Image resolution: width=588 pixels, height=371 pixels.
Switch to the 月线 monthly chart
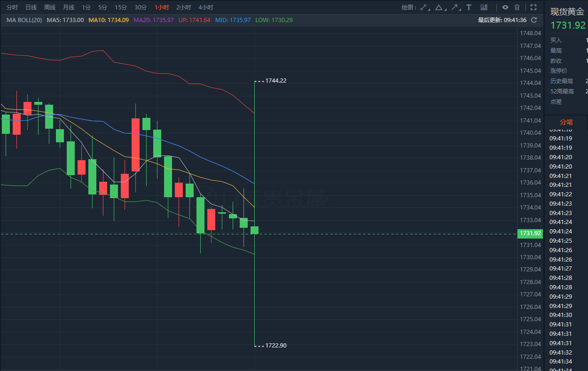click(69, 8)
